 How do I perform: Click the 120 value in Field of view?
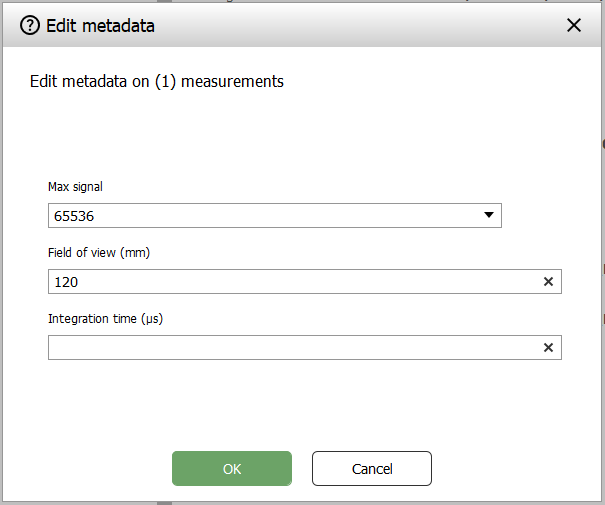point(66,282)
